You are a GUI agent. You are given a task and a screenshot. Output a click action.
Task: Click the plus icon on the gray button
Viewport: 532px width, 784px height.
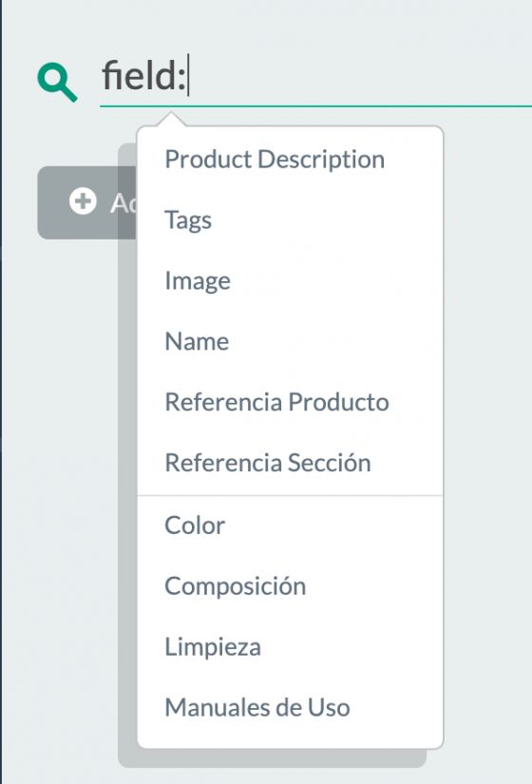pos(83,201)
